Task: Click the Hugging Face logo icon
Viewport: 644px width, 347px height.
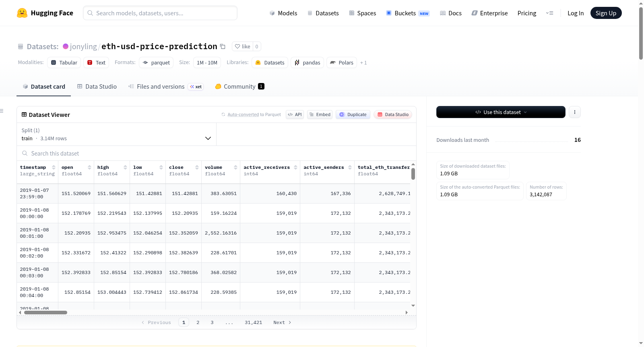Action: click(x=22, y=13)
